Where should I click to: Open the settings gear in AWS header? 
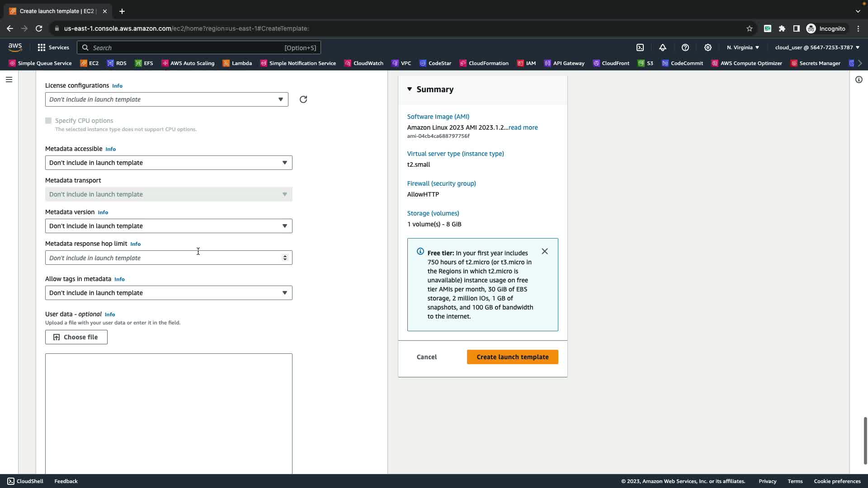point(708,47)
